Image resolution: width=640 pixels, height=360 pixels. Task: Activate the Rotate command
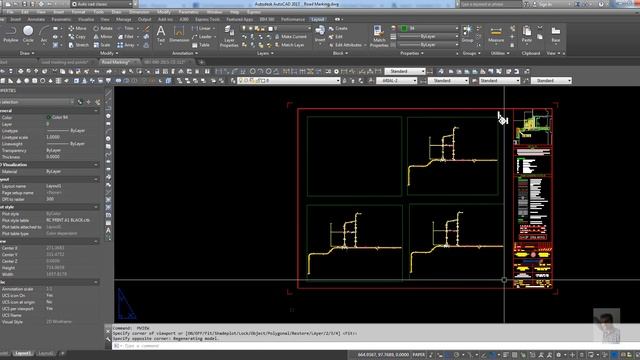tap(103, 28)
